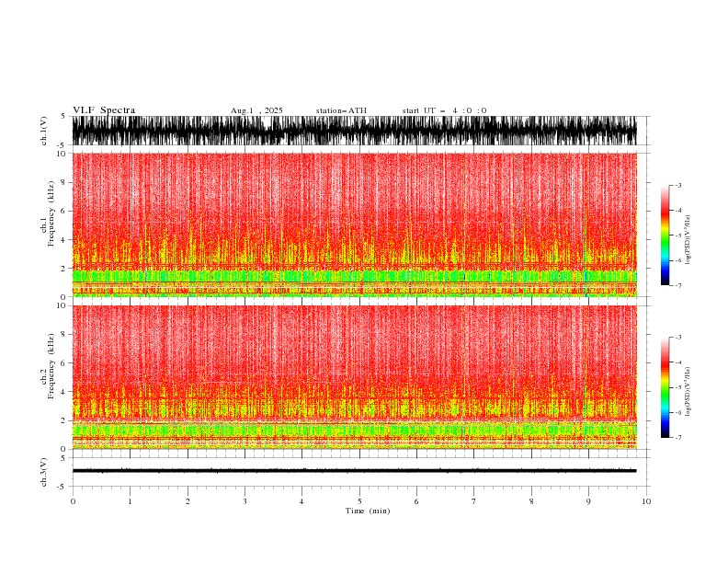Click the "Time (min)" axis title
This screenshot has height=563, width=728.
368,511
